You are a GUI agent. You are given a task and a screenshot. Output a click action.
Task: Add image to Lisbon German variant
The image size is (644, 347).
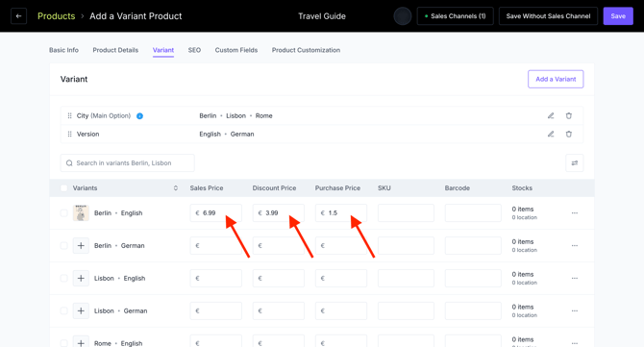81,310
